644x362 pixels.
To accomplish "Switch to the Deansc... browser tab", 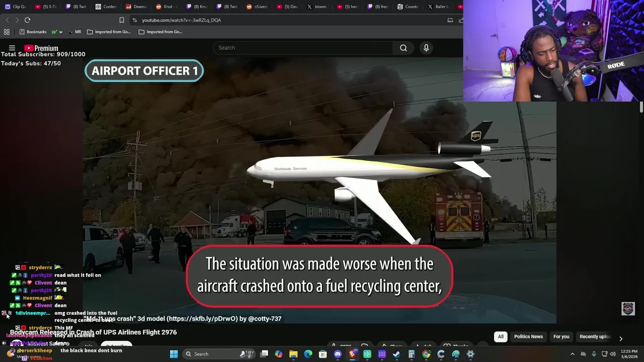I will pos(136,7).
